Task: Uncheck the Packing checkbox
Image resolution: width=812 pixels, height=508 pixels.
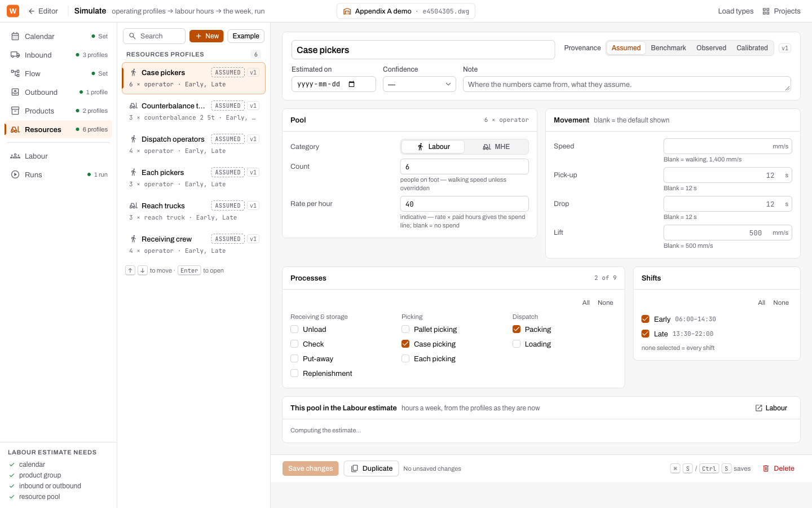Action: click(517, 329)
